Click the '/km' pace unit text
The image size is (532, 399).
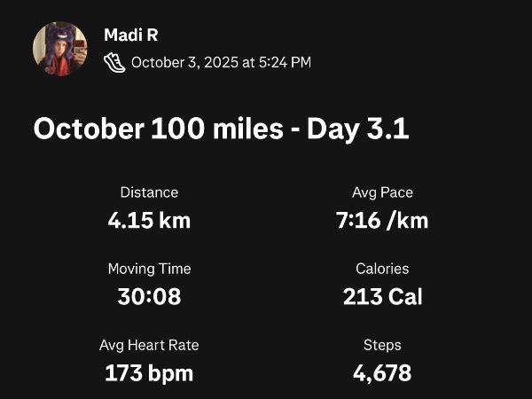click(408, 220)
